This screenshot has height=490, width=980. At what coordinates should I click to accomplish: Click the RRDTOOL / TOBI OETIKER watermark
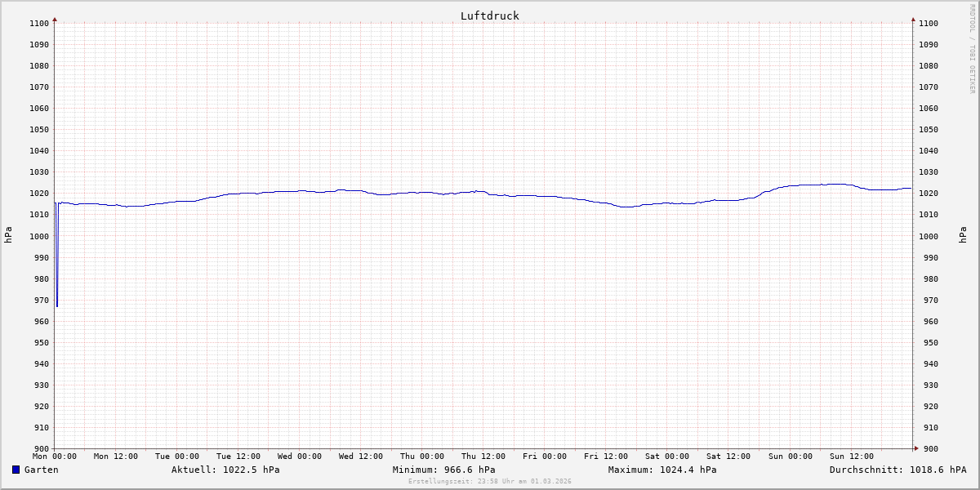[x=972, y=49]
